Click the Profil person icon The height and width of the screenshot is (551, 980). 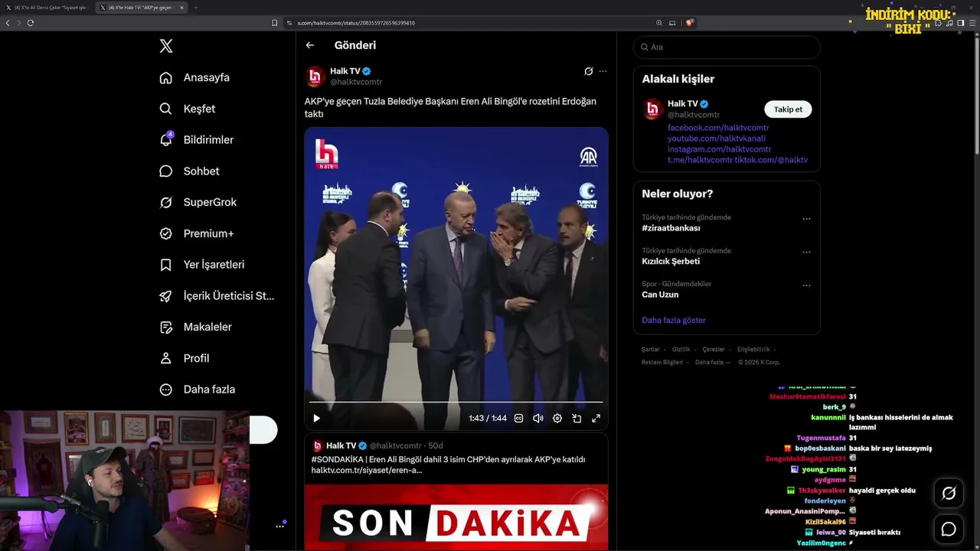click(165, 358)
